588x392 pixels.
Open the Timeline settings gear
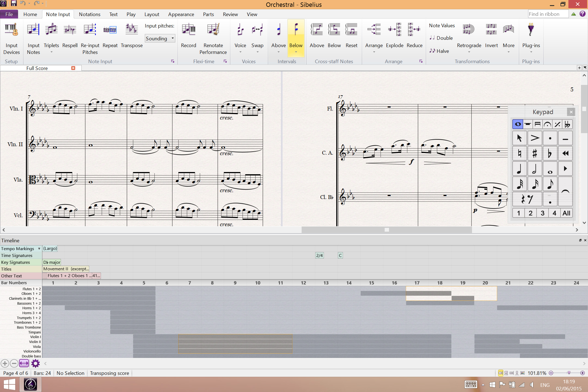point(35,363)
